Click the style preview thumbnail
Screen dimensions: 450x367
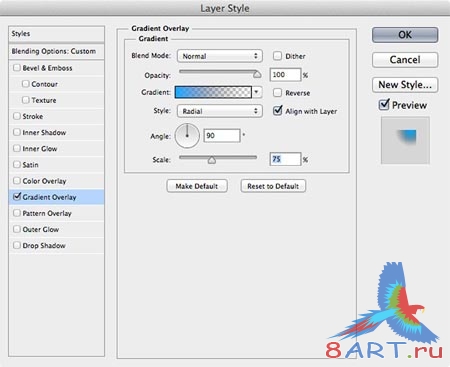405,140
